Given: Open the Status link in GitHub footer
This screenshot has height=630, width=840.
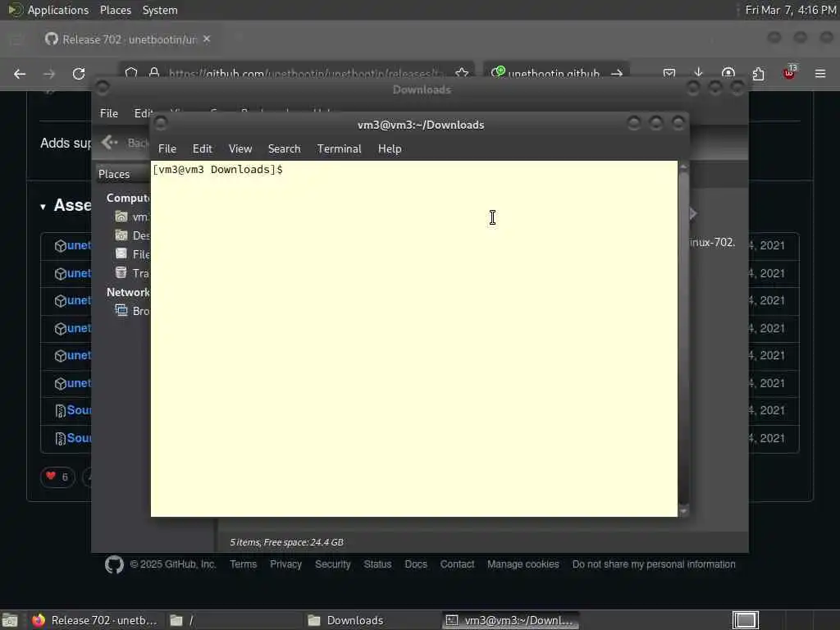Looking at the screenshot, I should click(x=377, y=564).
